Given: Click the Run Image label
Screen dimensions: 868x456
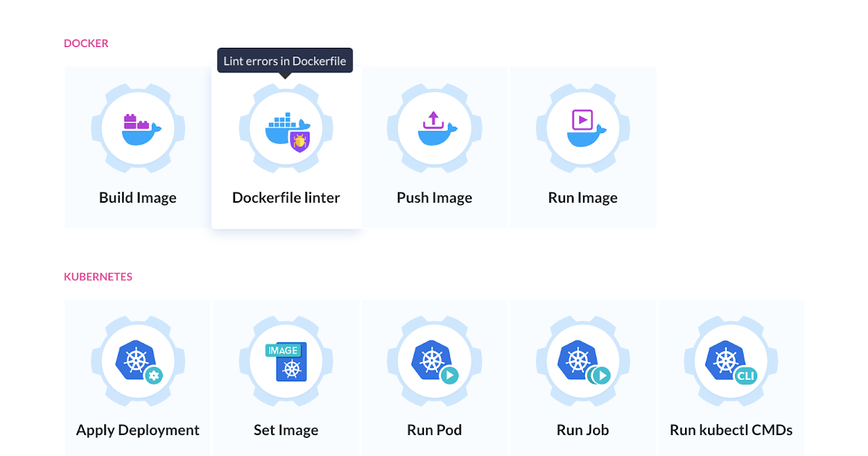Looking at the screenshot, I should point(582,198).
